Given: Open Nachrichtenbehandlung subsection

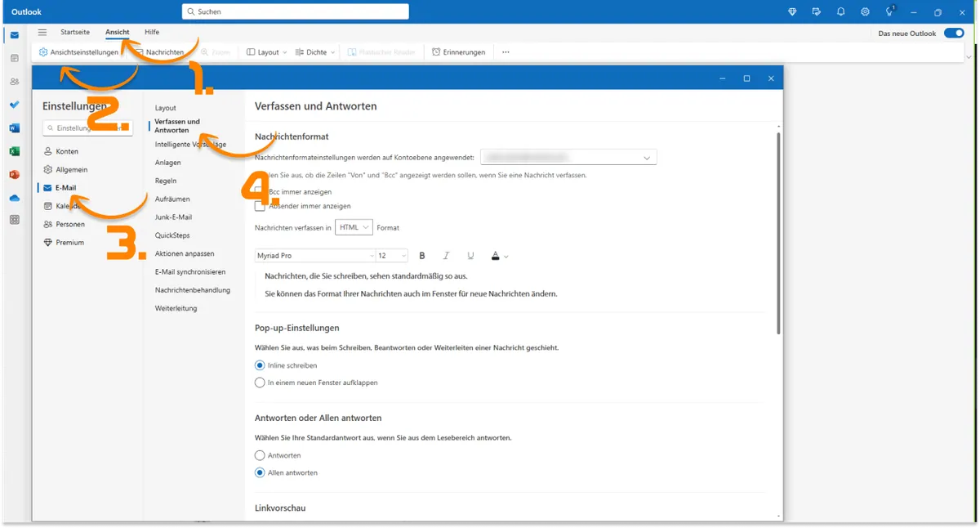Looking at the screenshot, I should 193,289.
